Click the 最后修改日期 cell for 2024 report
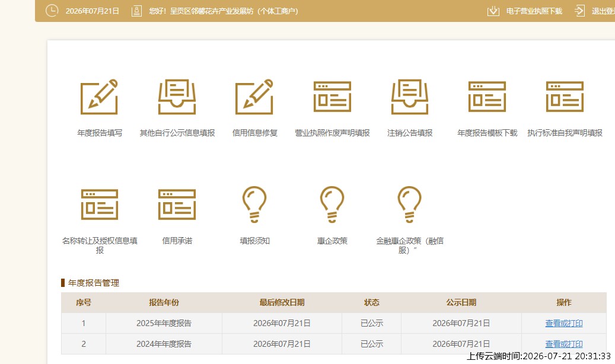The image size is (615, 364). click(x=282, y=344)
